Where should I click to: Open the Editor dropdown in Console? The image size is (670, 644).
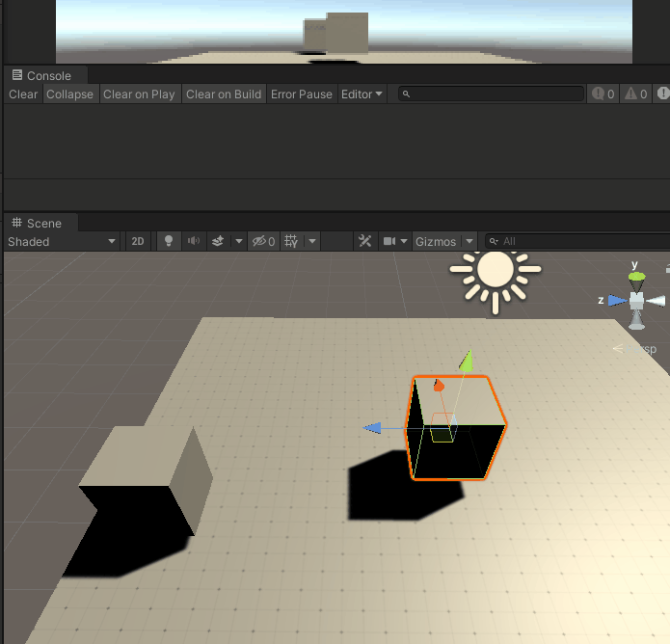pos(362,94)
